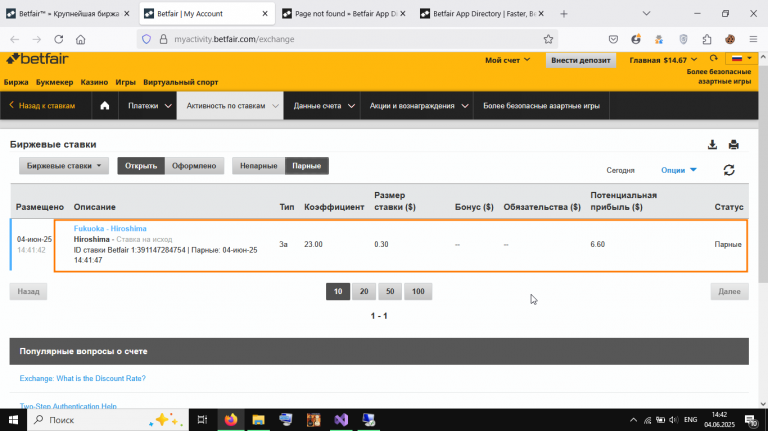Open the notification center icon in the tray

[751, 420]
